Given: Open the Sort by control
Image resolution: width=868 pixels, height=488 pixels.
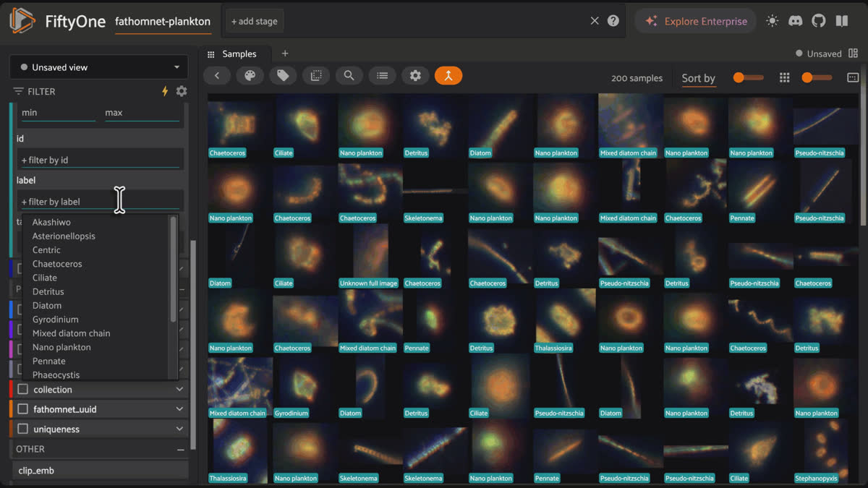Looking at the screenshot, I should [698, 78].
